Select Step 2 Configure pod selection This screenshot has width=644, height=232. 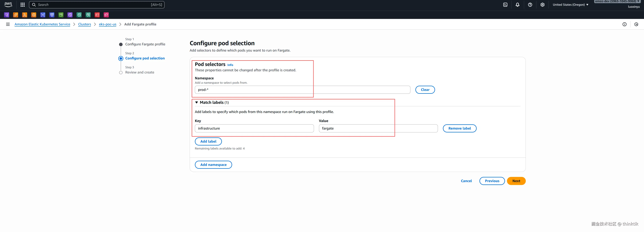pyautogui.click(x=145, y=58)
